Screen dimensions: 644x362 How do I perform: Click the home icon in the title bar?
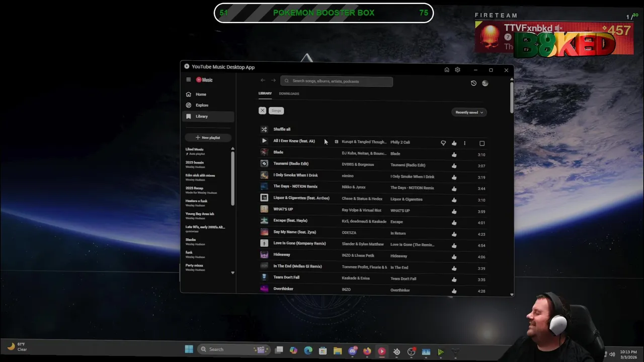click(447, 70)
